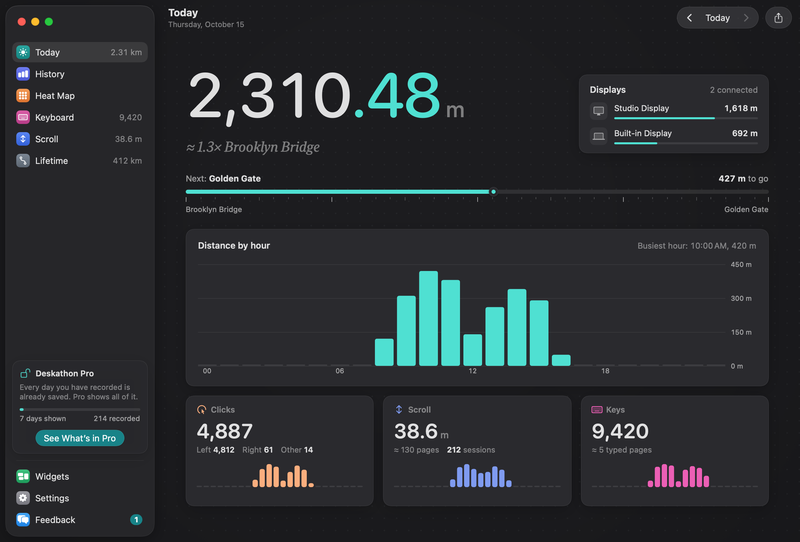Click the "4,887" clicks count
This screenshot has height=542, width=800.
point(224,431)
